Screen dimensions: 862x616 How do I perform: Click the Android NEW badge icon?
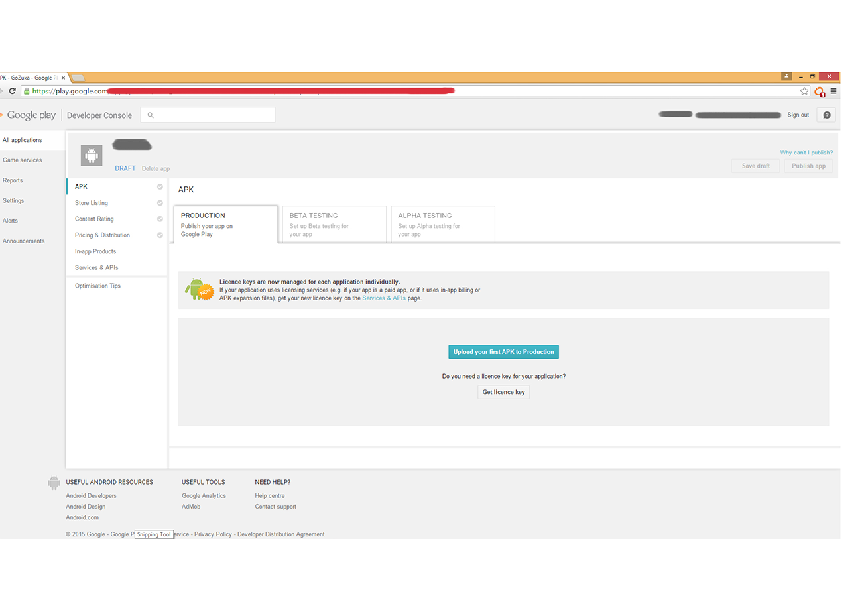tap(199, 289)
